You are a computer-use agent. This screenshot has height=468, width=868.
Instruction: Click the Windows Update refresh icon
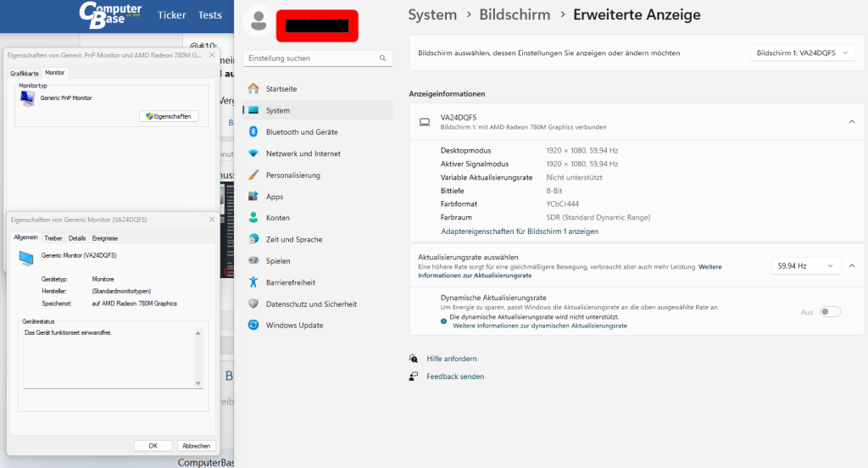pyautogui.click(x=253, y=325)
